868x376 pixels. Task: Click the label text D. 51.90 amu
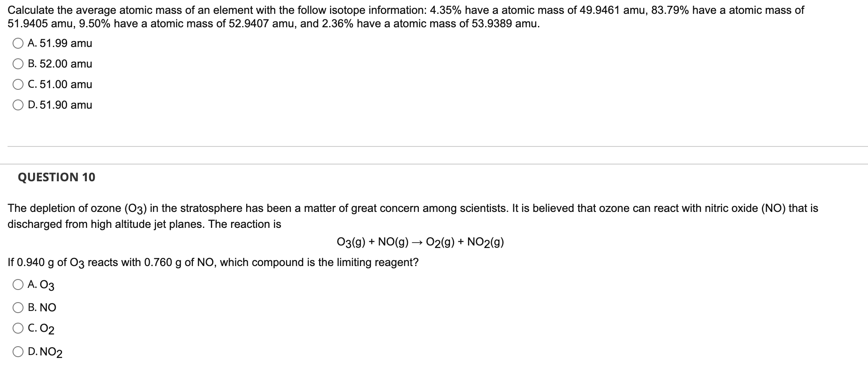pyautogui.click(x=60, y=105)
